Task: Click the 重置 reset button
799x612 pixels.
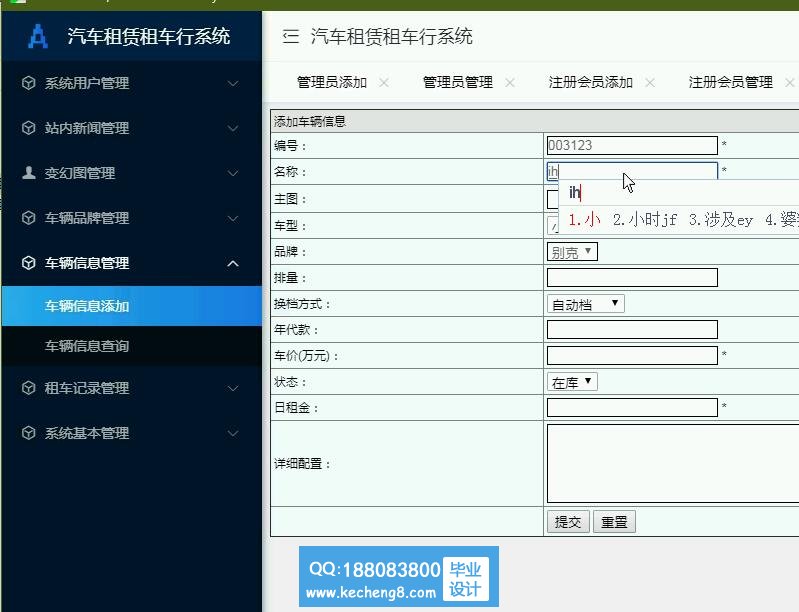Action: 614,522
